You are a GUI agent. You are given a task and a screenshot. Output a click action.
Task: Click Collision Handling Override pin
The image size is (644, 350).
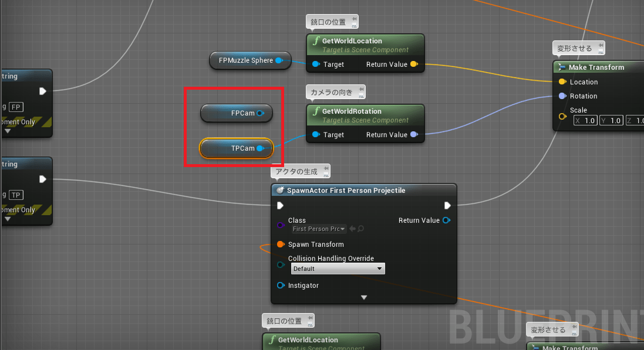tap(281, 264)
